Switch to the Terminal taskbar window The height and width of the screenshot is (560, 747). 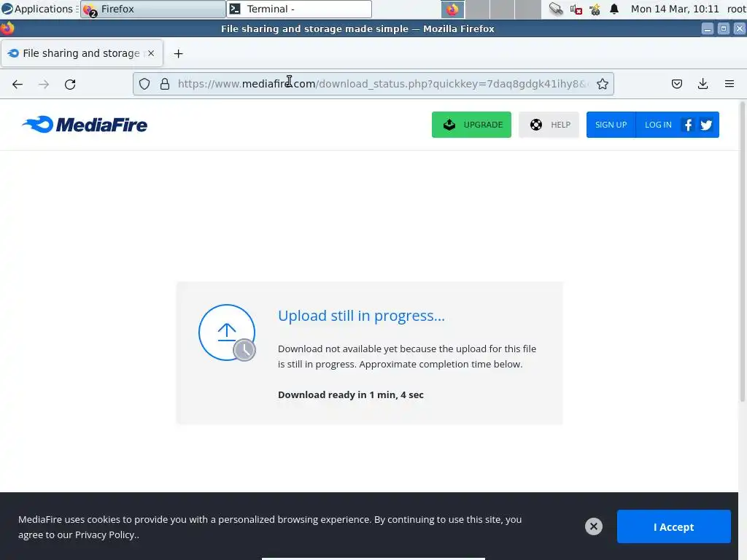pyautogui.click(x=298, y=9)
